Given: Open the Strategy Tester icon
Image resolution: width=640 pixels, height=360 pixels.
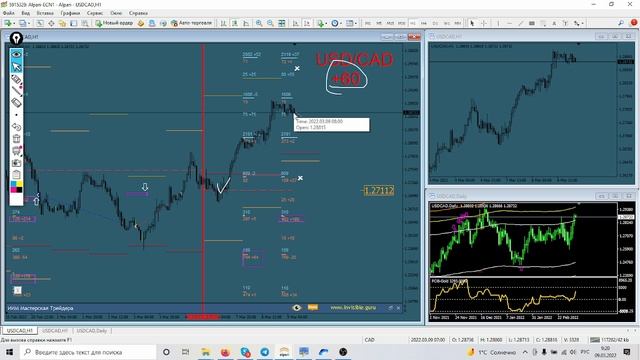Looking at the screenshot, I should click(85, 23).
